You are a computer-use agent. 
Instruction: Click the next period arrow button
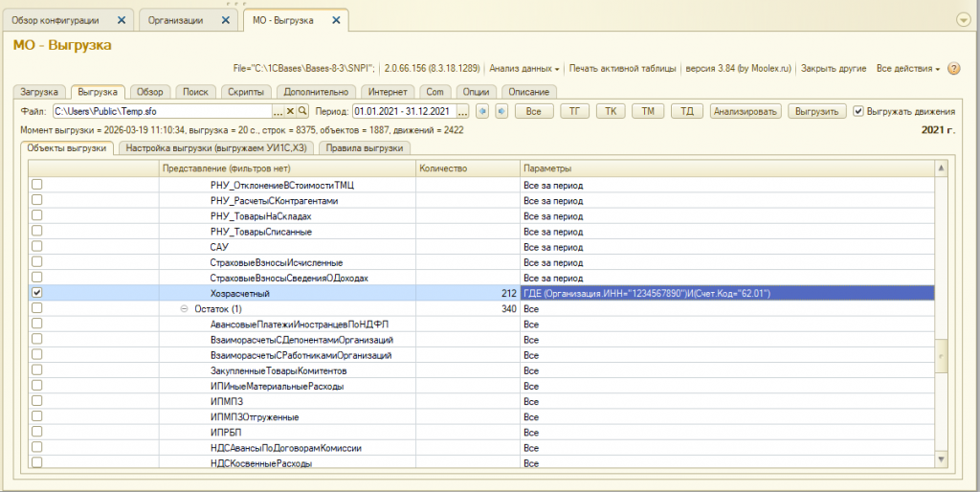(x=501, y=112)
